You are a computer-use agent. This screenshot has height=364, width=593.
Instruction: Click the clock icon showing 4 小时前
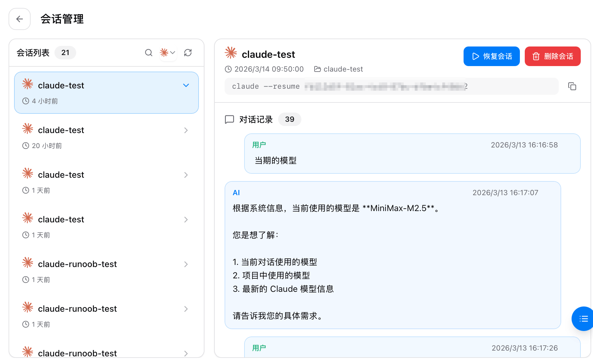coord(26,101)
